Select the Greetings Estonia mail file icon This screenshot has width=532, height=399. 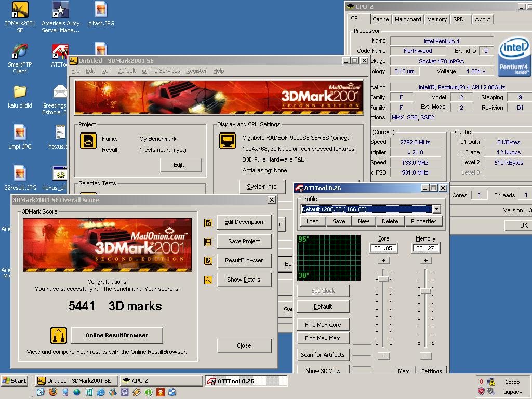pyautogui.click(x=60, y=92)
